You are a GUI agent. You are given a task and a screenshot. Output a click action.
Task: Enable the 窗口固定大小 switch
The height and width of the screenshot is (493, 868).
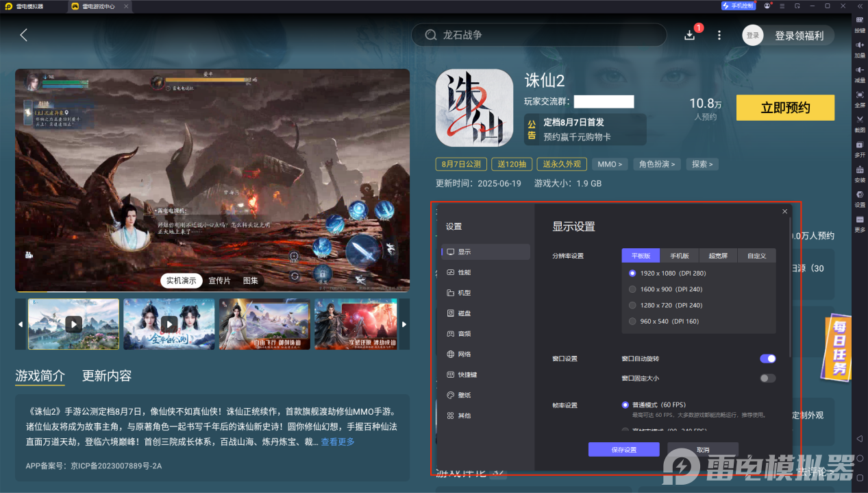[768, 378]
